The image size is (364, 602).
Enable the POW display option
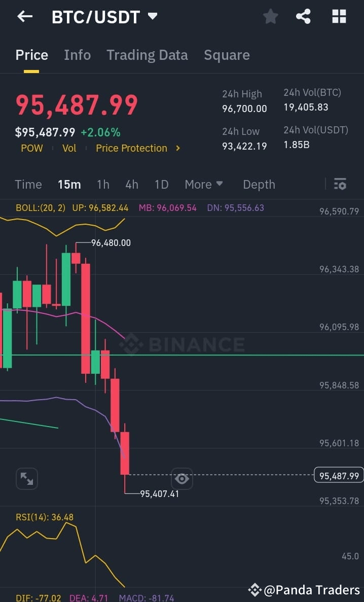tap(32, 148)
